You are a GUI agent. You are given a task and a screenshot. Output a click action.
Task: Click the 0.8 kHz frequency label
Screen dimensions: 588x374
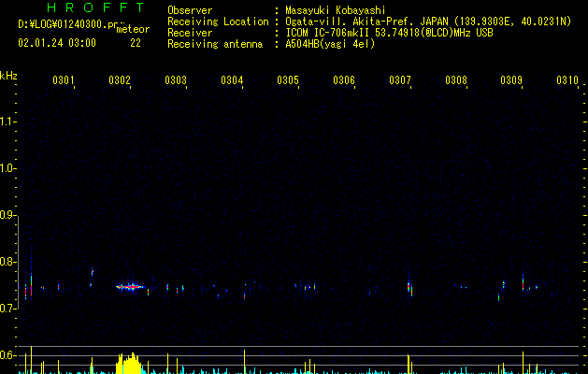[x=7, y=262]
